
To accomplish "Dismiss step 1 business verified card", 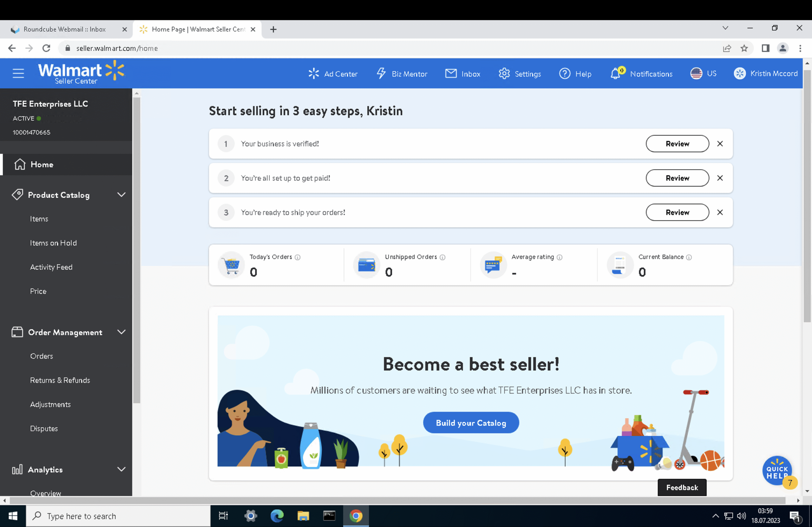I will (x=720, y=144).
